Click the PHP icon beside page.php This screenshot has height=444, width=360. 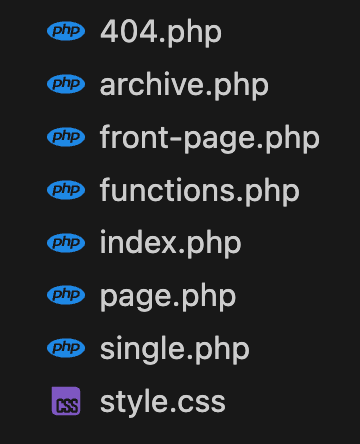point(66,295)
